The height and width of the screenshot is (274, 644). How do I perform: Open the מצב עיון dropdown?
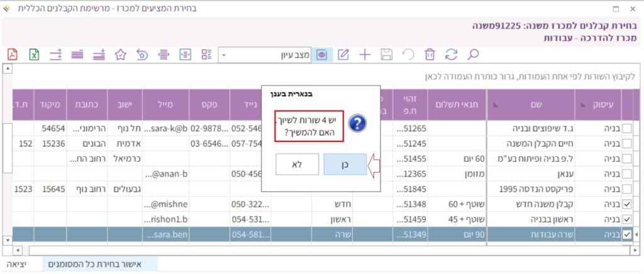(224, 55)
